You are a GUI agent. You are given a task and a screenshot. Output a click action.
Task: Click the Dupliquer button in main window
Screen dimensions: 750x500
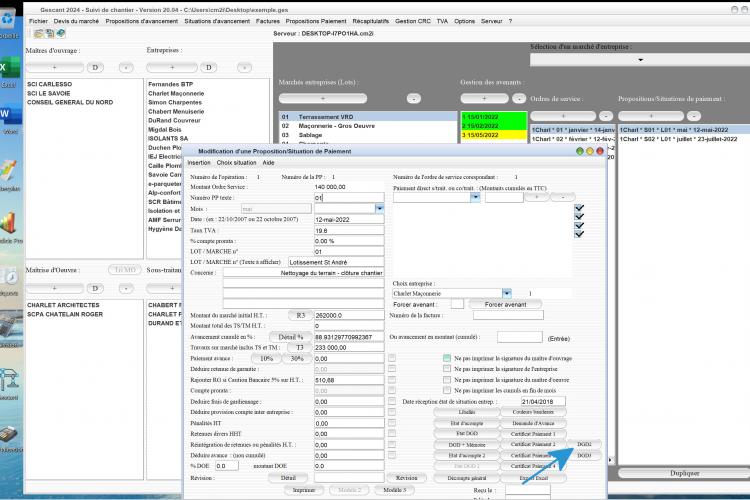pos(684,473)
